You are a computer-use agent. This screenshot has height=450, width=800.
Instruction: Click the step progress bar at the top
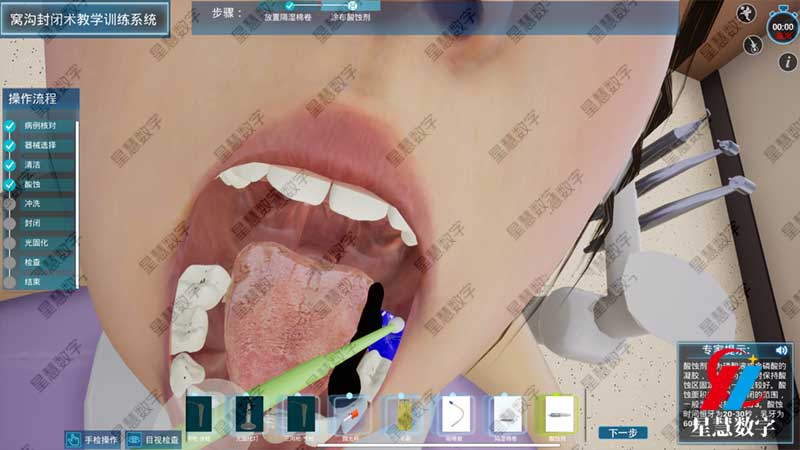[320, 7]
